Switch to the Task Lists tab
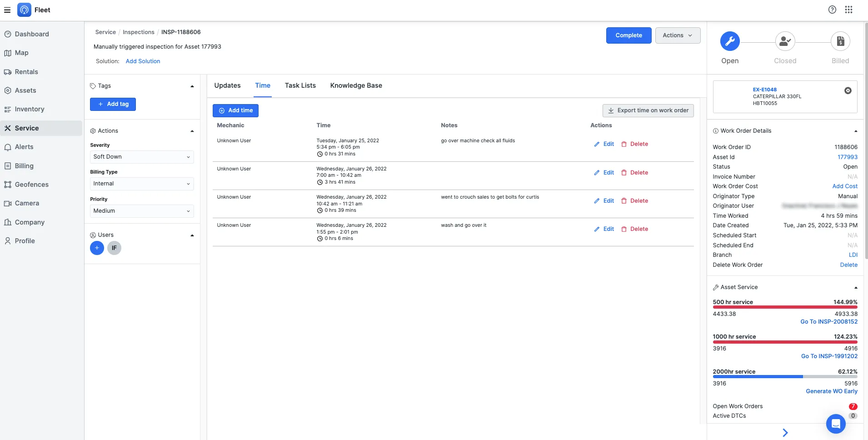 pos(300,85)
